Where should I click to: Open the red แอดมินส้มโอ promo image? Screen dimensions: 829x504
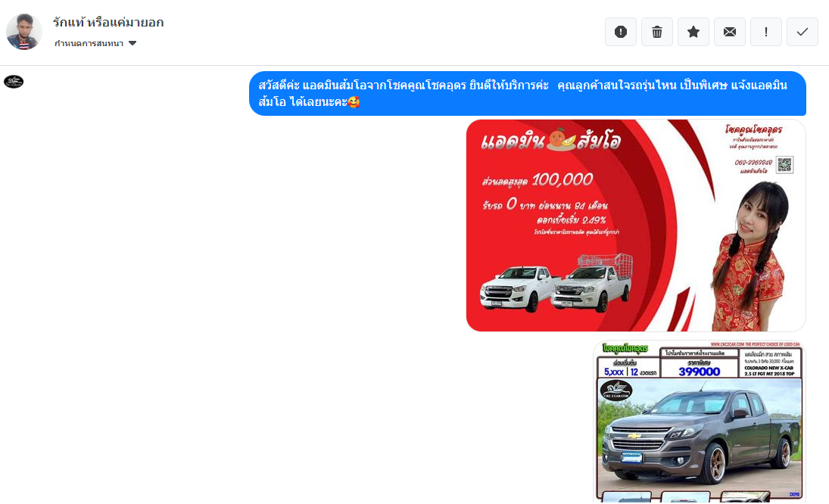636,226
